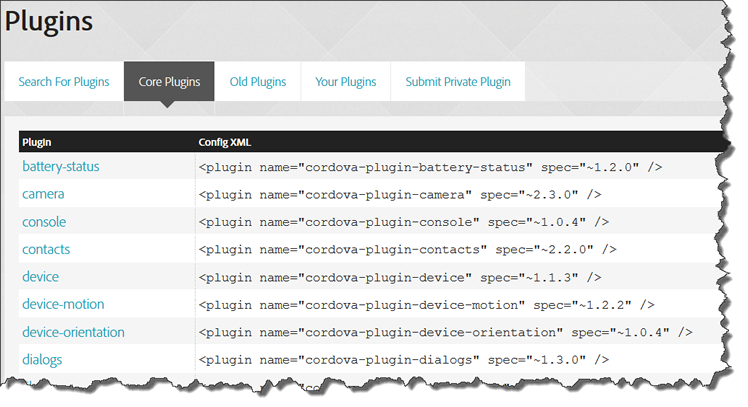Click the Plugins page heading

(x=49, y=22)
